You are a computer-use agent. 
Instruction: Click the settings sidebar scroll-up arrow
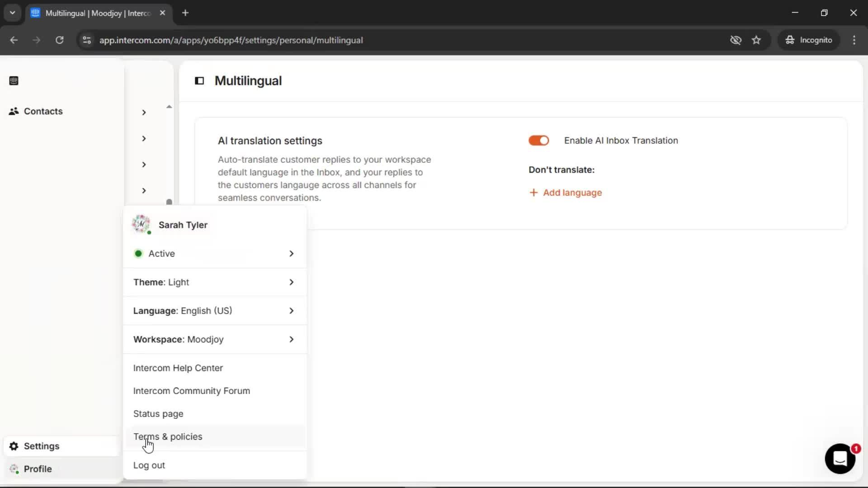click(x=169, y=107)
